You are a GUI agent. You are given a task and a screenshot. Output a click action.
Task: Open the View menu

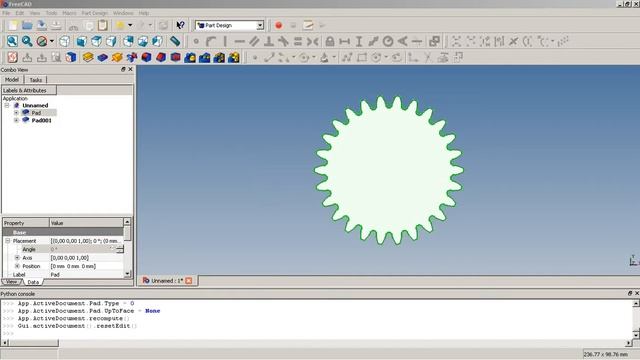[x=35, y=13]
